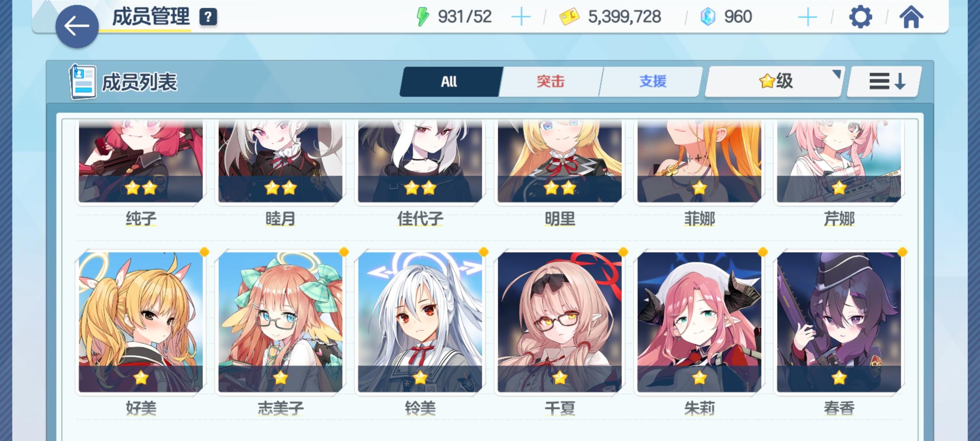The height and width of the screenshot is (441, 980).
Task: Open character card 铃美
Action: 420,322
